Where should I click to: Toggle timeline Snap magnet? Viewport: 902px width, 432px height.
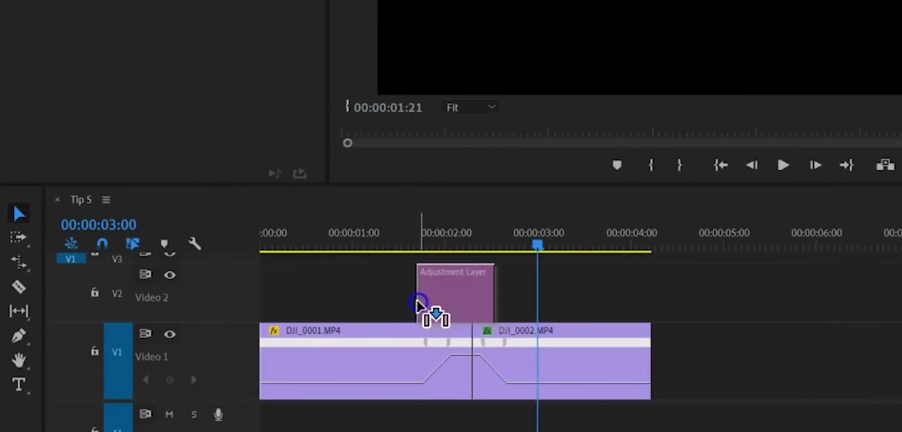[102, 243]
